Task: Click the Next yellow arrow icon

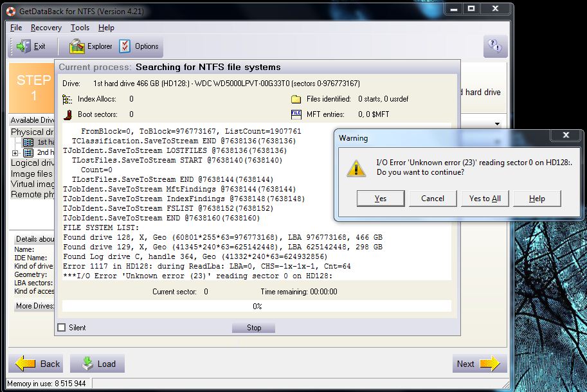Action: (x=490, y=364)
